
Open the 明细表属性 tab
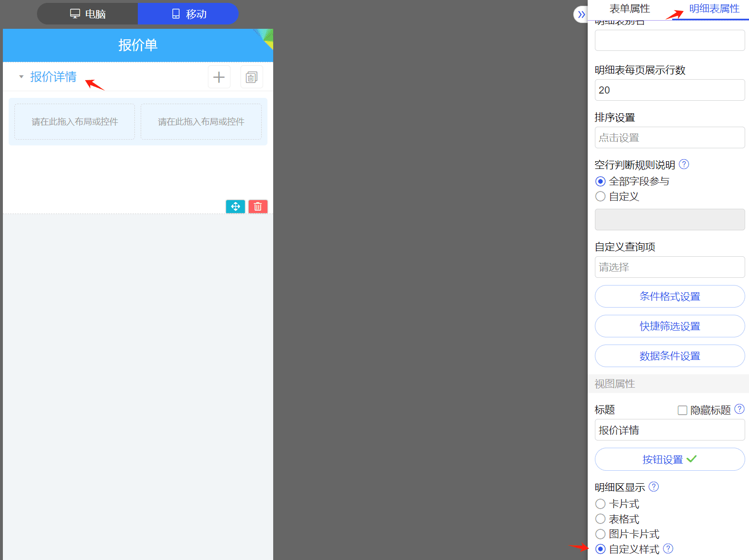coord(714,9)
